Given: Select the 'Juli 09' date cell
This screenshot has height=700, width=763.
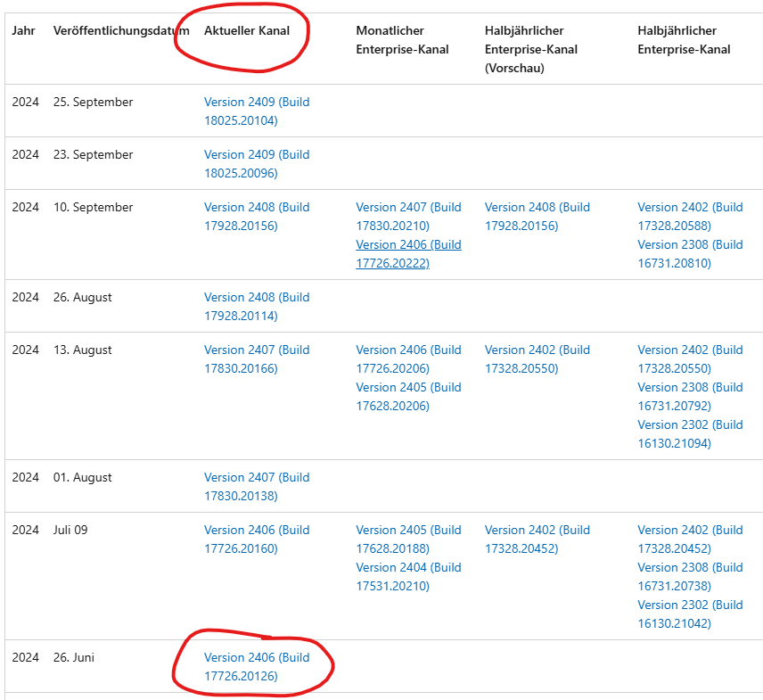Looking at the screenshot, I should [70, 530].
